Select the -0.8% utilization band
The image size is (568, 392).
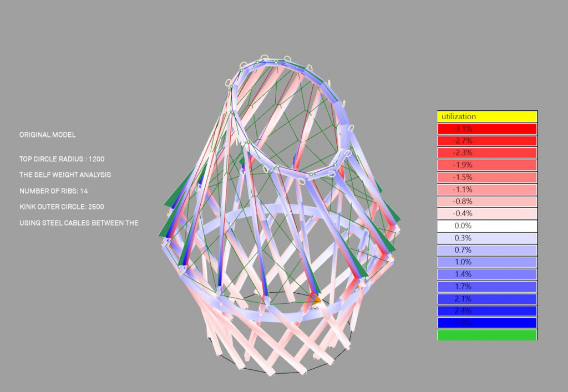point(487,201)
